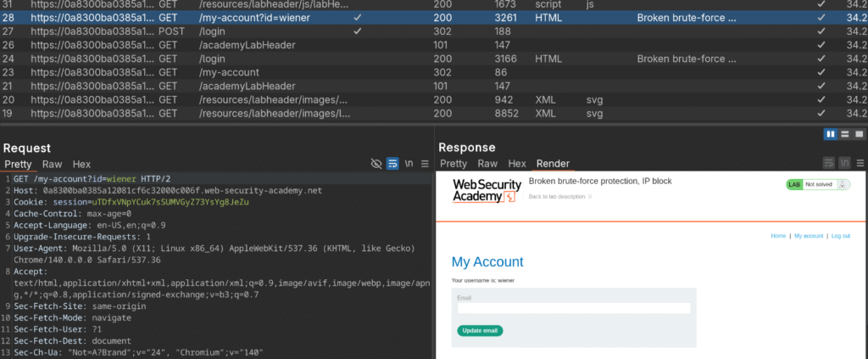Open Pretty tab in Response panel
The width and height of the screenshot is (868, 359).
tap(453, 164)
